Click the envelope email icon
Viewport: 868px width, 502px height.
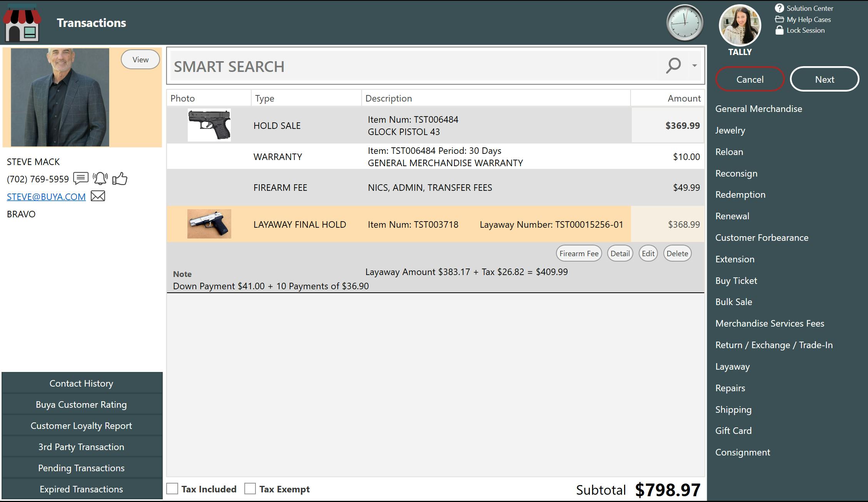[x=98, y=196]
